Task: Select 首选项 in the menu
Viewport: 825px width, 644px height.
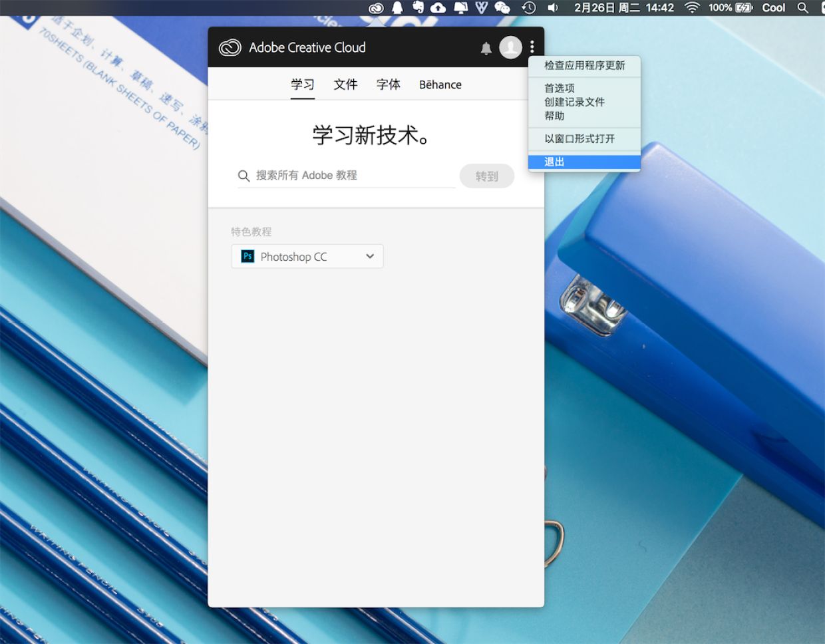Action: [x=585, y=88]
